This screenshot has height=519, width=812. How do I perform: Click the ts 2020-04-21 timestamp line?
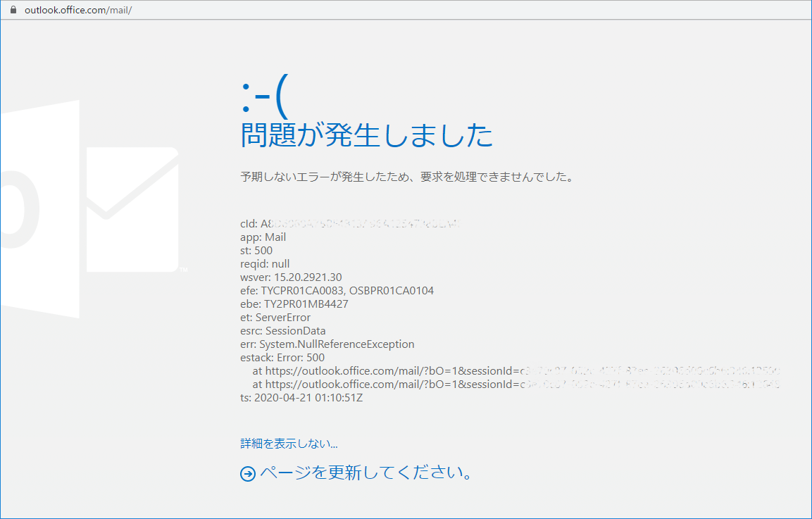pos(301,398)
